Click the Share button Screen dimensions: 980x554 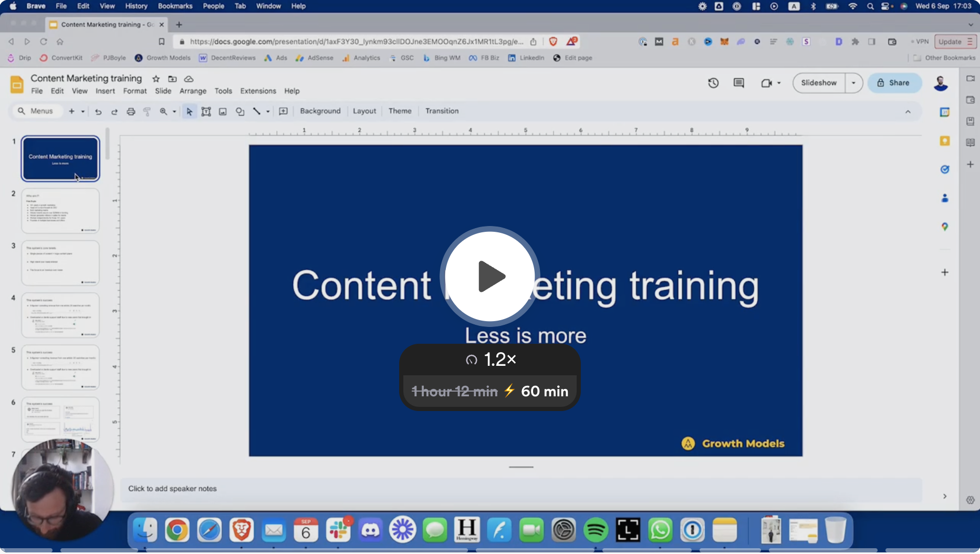pyautogui.click(x=894, y=83)
